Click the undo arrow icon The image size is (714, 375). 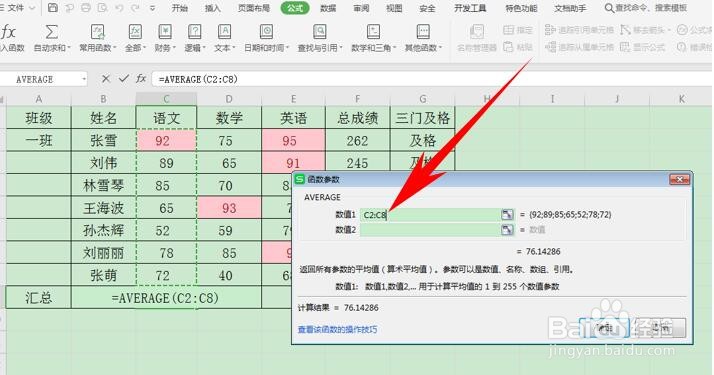119,8
